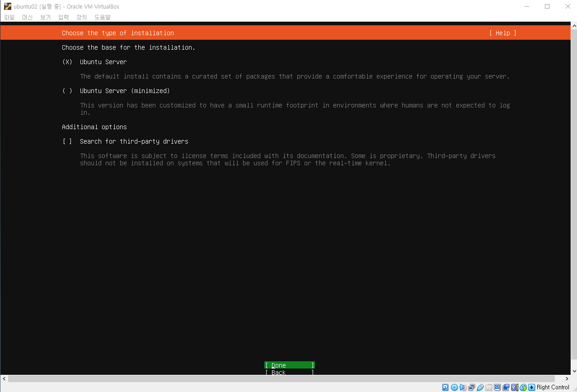Click 'Choose the base for the installation.' text
This screenshot has height=392, width=577.
[129, 47]
